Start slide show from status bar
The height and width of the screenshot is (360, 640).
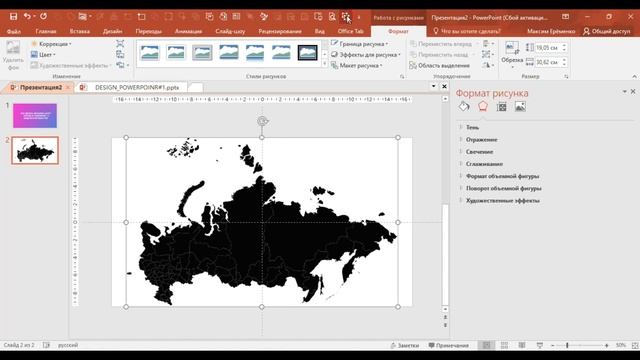coord(540,345)
